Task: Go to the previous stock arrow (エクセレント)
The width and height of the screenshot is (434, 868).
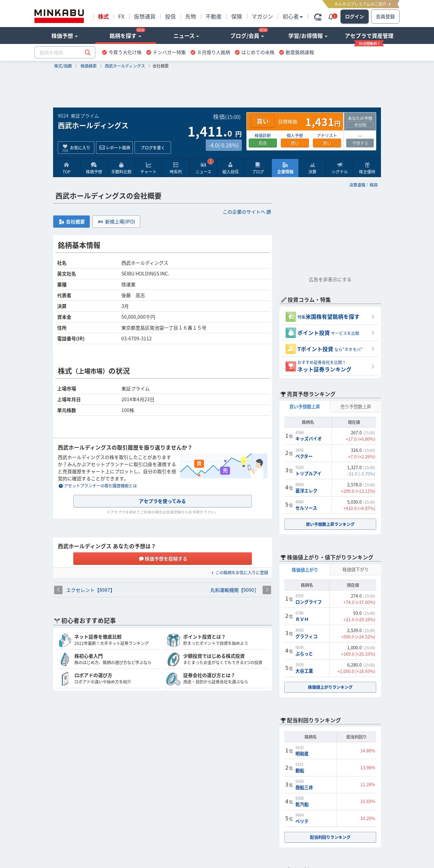Action: click(x=58, y=590)
